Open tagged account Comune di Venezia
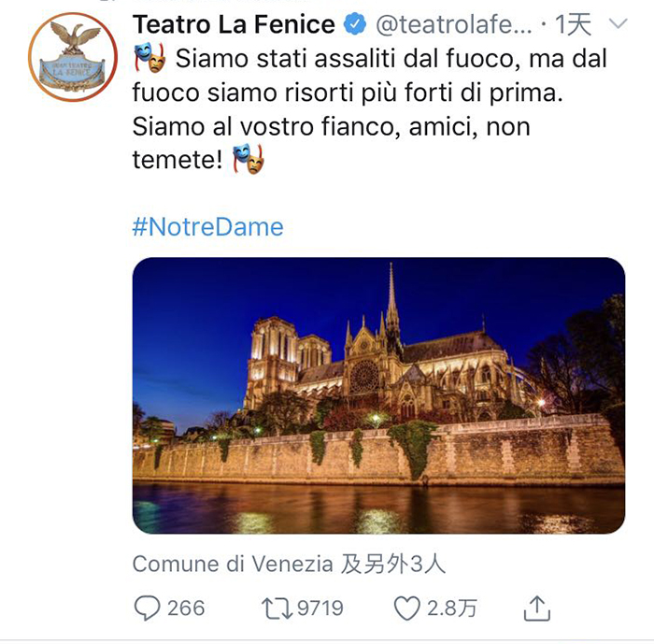Screen dimensions: 654x644 tap(233, 564)
